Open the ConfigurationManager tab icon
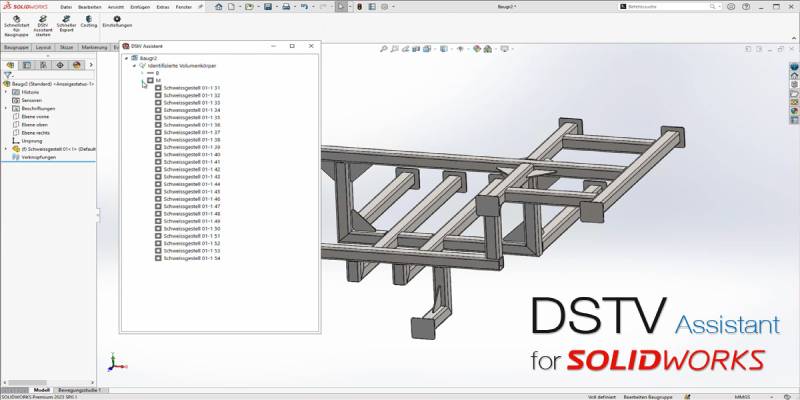The width and height of the screenshot is (800, 400). point(43,65)
